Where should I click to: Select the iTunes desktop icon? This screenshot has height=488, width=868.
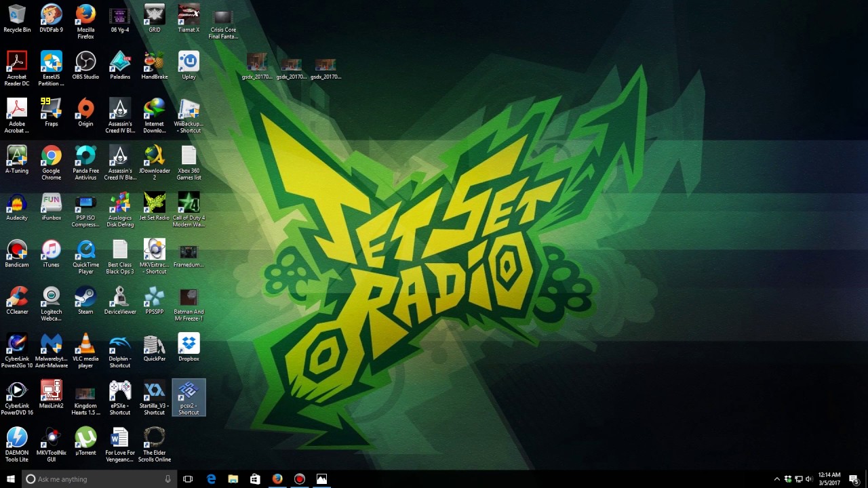tap(51, 253)
